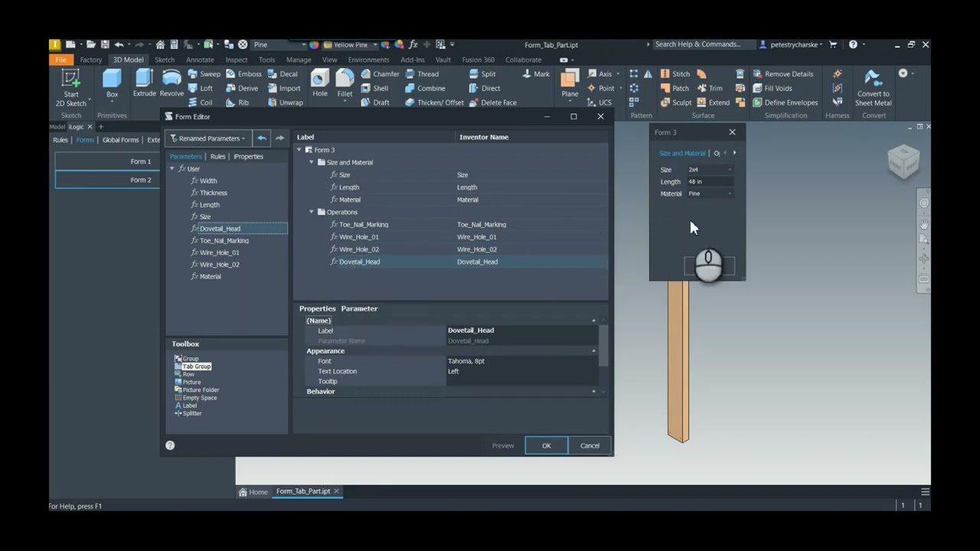Select the Box primitive tool

click(112, 84)
